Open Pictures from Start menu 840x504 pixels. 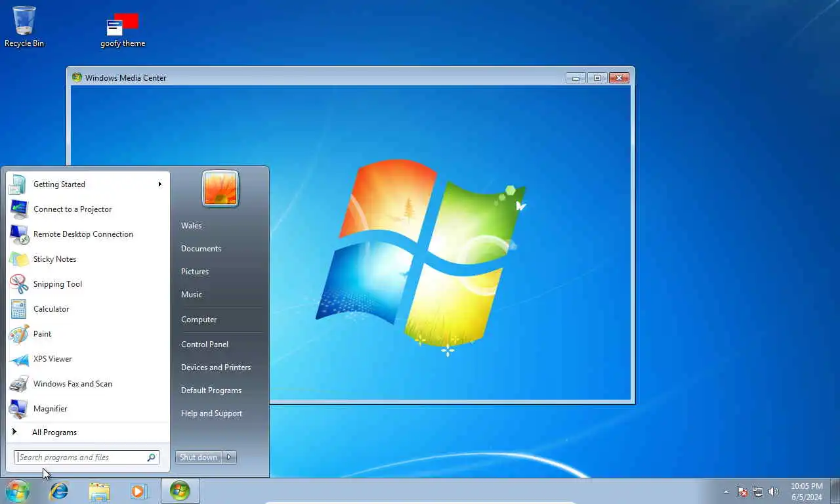(x=195, y=272)
